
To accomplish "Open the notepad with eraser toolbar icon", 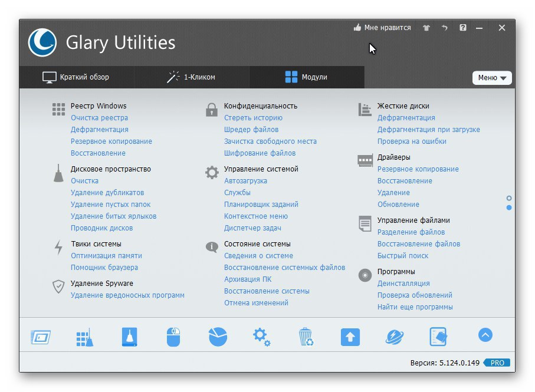I will pos(438,337).
